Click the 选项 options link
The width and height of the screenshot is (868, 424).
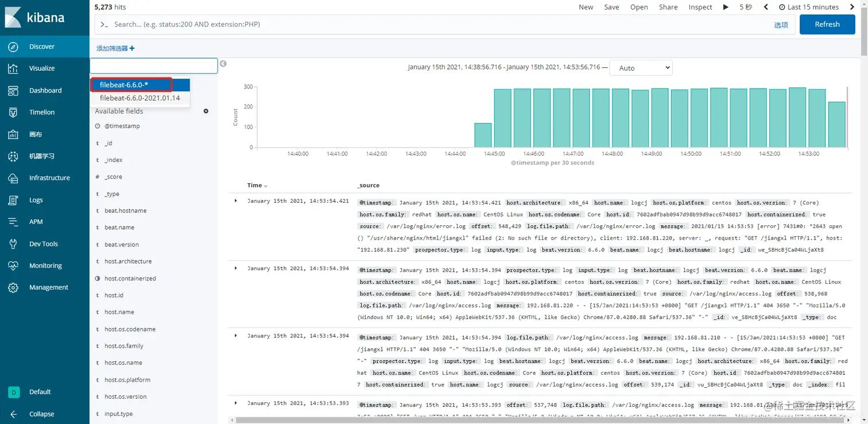[x=781, y=25]
